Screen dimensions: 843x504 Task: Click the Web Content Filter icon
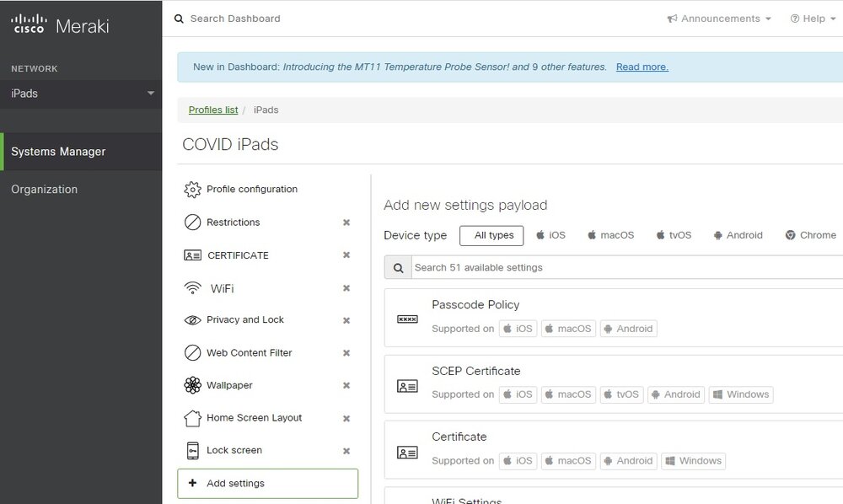192,352
